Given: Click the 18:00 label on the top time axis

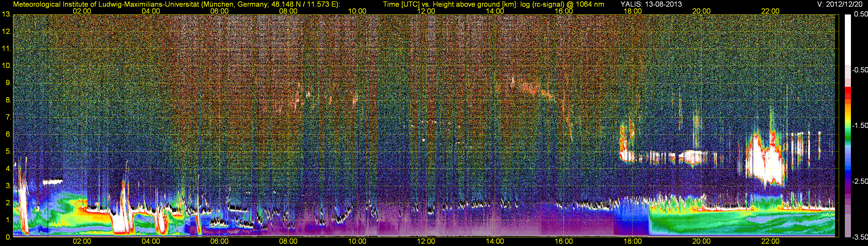Looking at the screenshot, I should pyautogui.click(x=632, y=11).
